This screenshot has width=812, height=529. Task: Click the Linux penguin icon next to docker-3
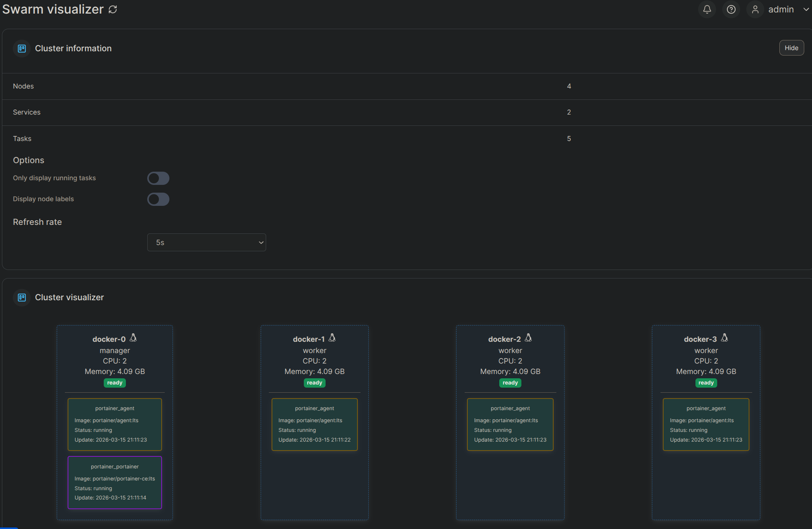pos(724,338)
